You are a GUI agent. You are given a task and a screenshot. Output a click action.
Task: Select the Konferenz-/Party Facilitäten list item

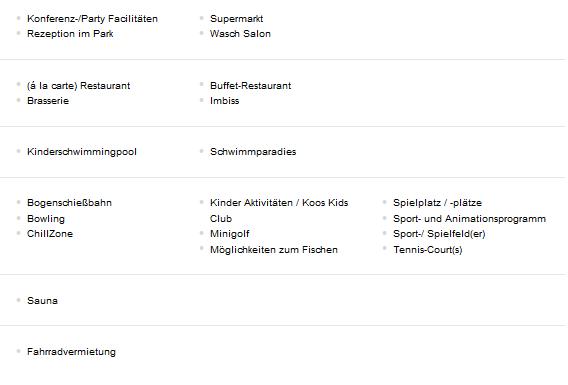click(92, 19)
